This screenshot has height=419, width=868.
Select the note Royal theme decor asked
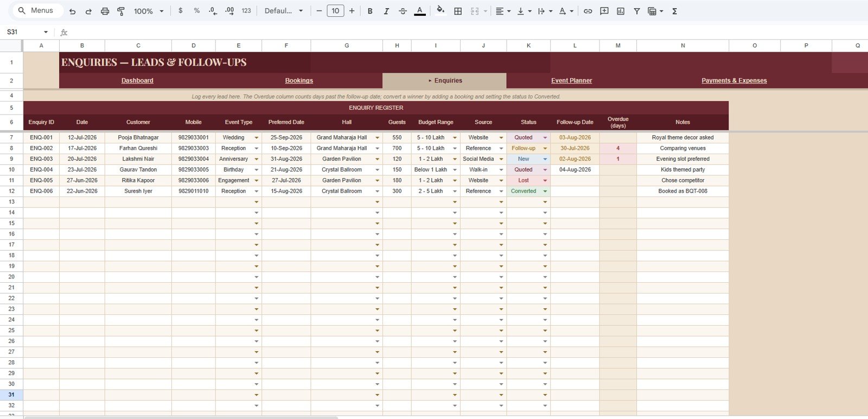click(x=682, y=137)
